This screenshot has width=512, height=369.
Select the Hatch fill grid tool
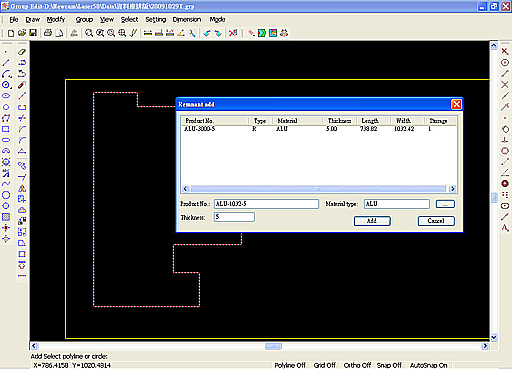coord(6,217)
